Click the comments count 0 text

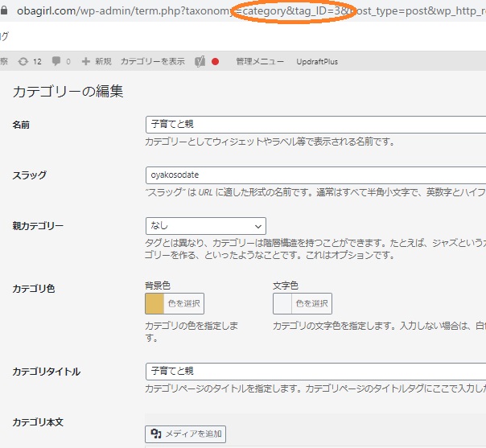(x=68, y=62)
